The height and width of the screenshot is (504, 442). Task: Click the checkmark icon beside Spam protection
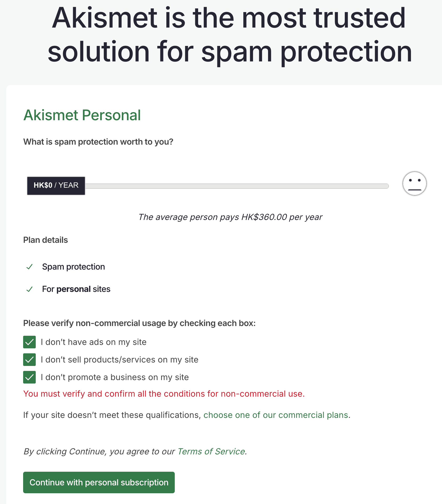[x=29, y=267]
